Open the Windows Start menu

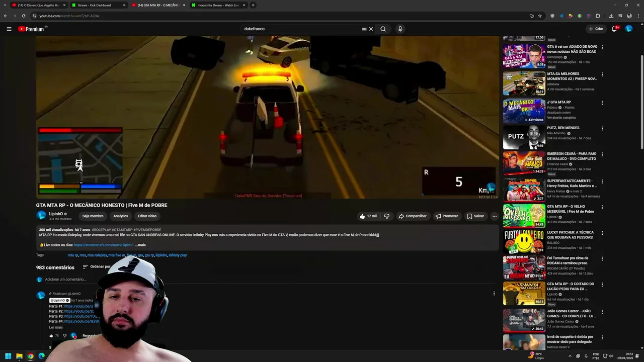pos(8,356)
